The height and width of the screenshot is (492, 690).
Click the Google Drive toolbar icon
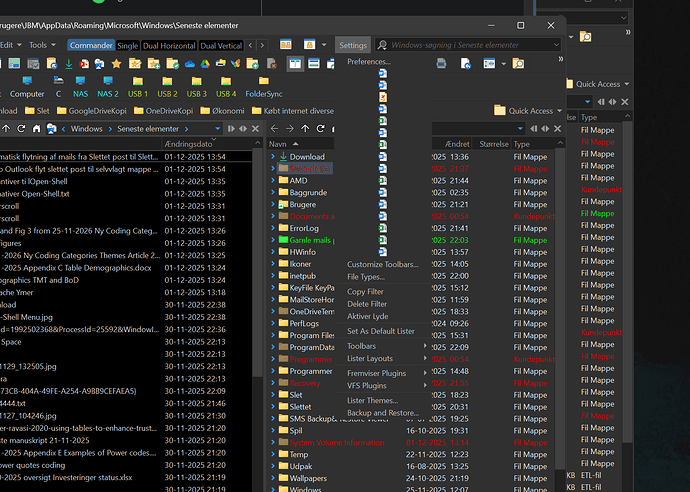click(x=204, y=64)
